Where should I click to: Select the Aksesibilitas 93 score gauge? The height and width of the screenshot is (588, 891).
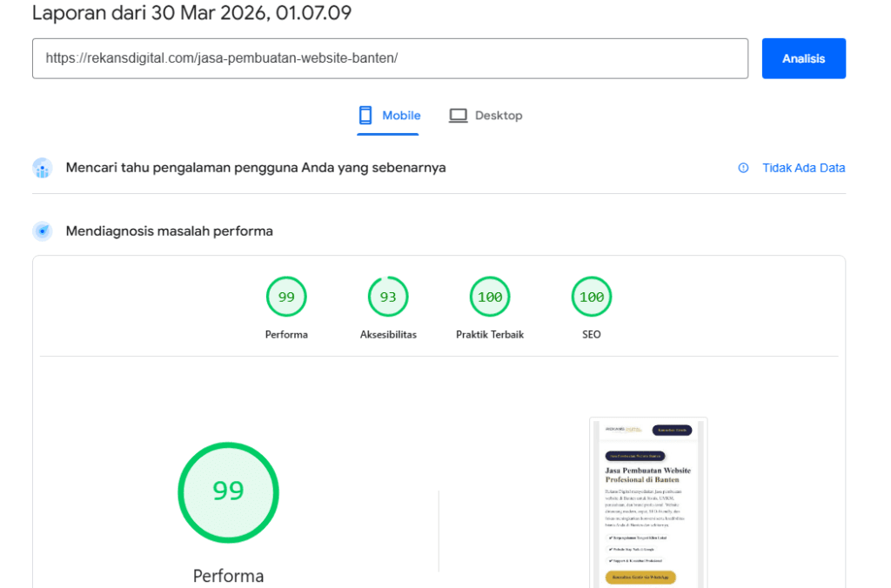tap(388, 297)
